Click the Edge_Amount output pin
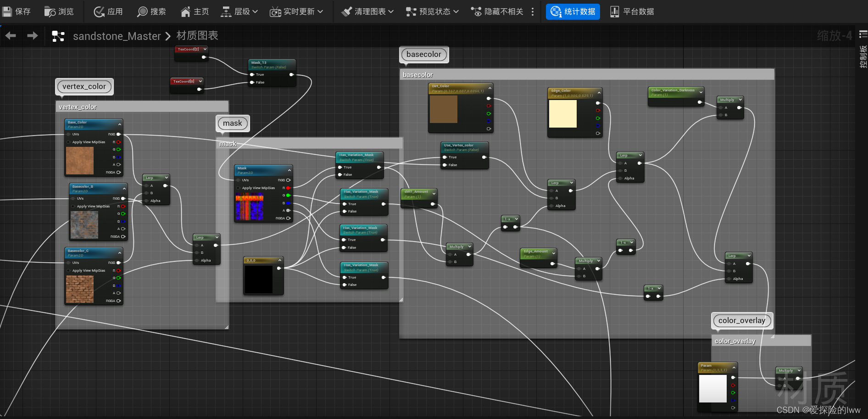The width and height of the screenshot is (868, 419). pyautogui.click(x=552, y=263)
